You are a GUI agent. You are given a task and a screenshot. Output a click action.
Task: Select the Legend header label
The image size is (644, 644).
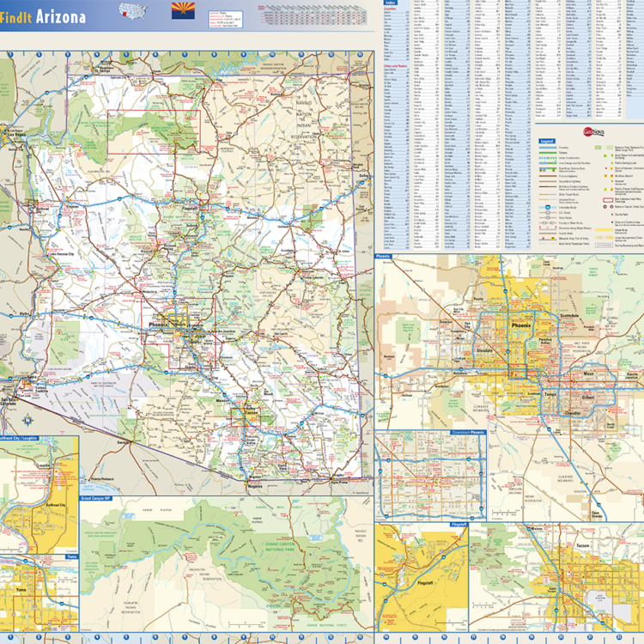[547, 141]
